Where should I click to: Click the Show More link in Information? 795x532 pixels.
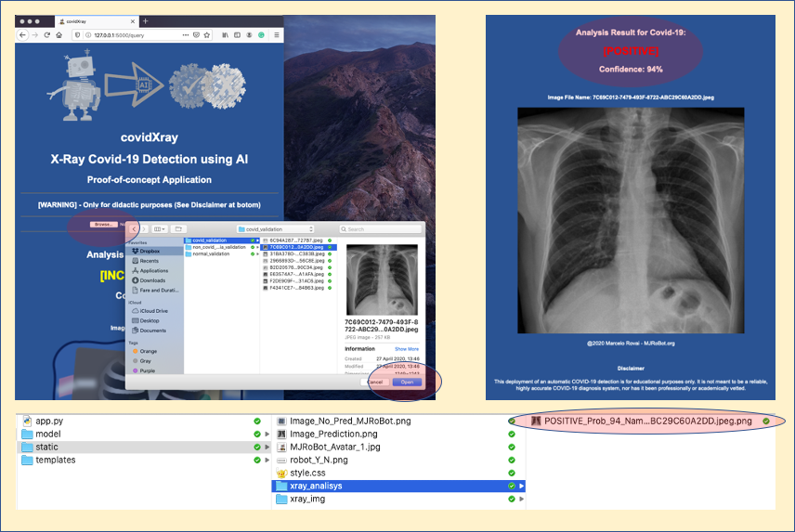[x=407, y=349]
